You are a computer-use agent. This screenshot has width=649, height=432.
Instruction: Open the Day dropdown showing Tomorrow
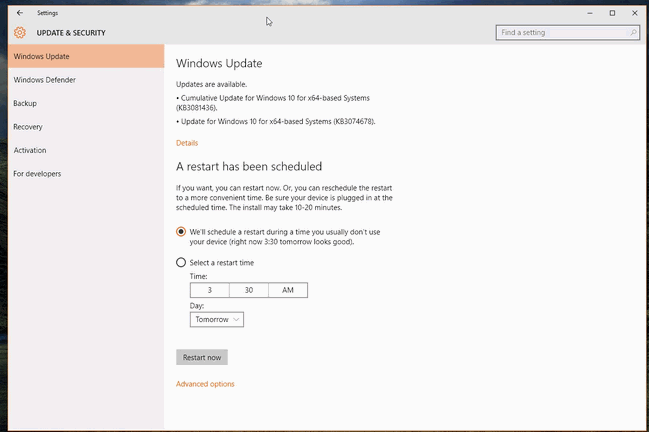click(x=217, y=319)
